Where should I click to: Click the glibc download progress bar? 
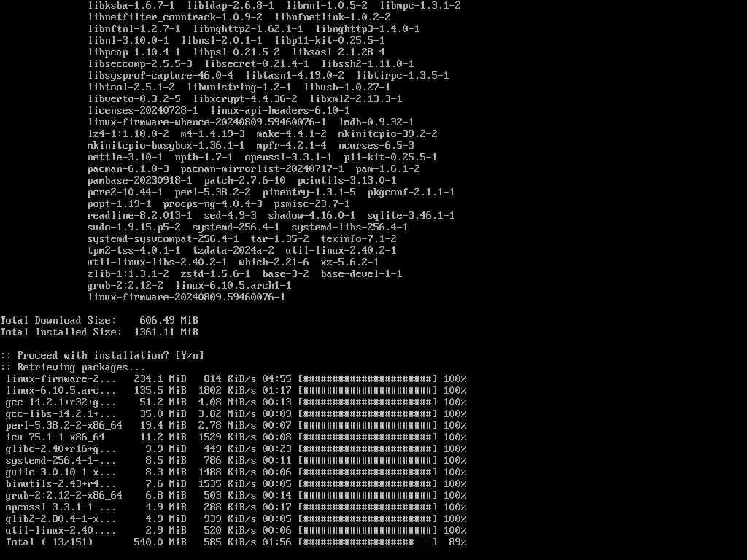[x=368, y=449]
